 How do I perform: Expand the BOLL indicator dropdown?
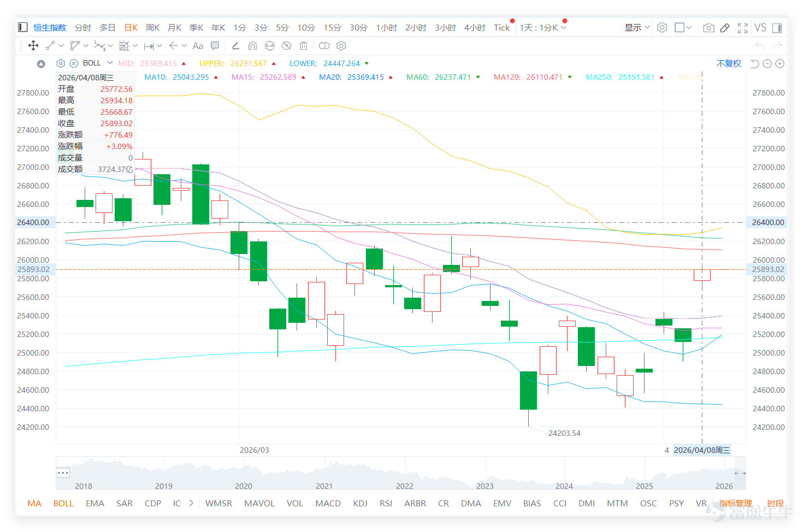(110, 63)
